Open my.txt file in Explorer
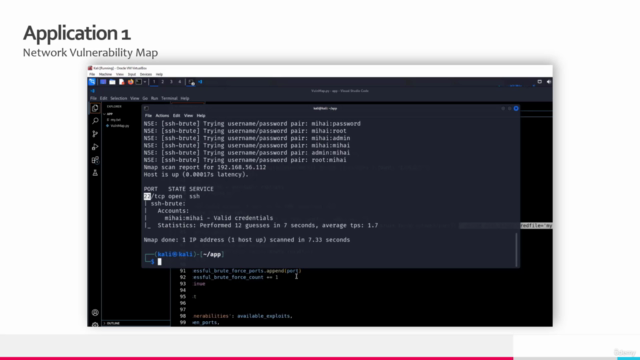This screenshot has height=360, width=640. (x=115, y=120)
